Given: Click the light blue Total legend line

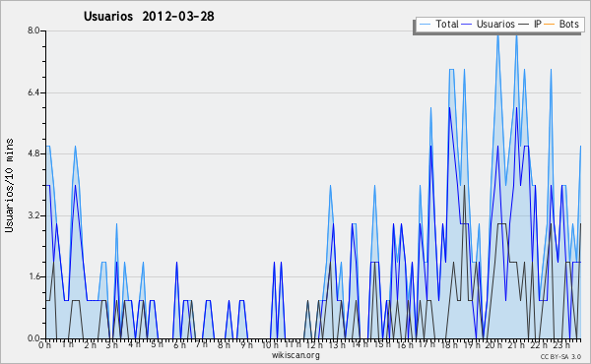Looking at the screenshot, I should (425, 25).
